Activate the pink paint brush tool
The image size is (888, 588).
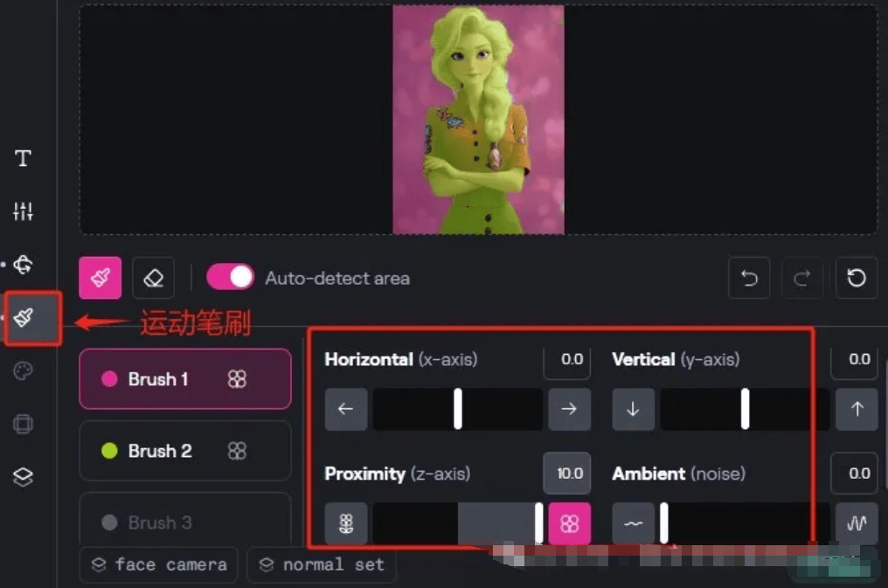pyautogui.click(x=101, y=278)
